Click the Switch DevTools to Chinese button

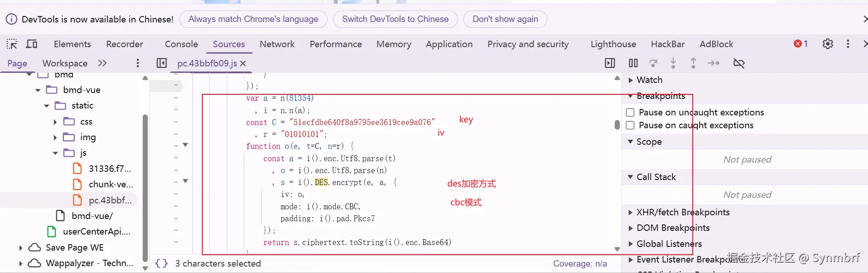click(395, 19)
